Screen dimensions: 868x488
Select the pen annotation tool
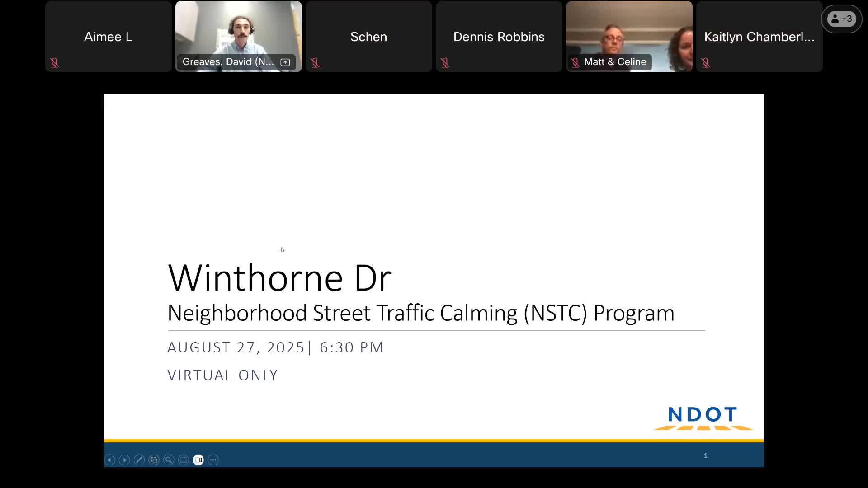point(139,460)
